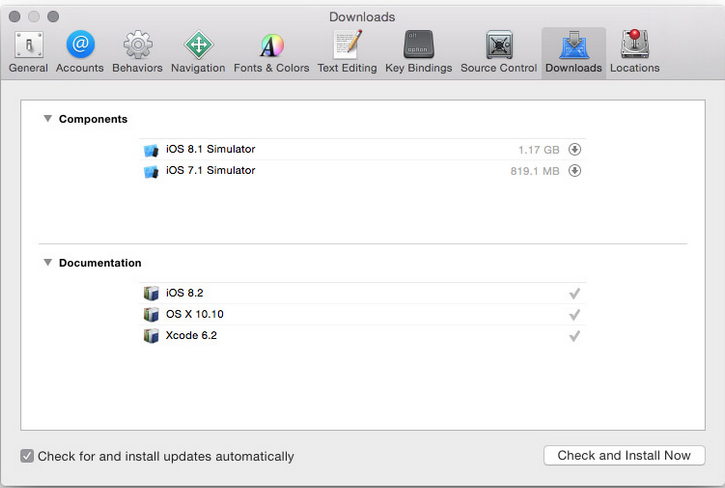Click the Xcode 6.2 documentation books icon

click(151, 336)
